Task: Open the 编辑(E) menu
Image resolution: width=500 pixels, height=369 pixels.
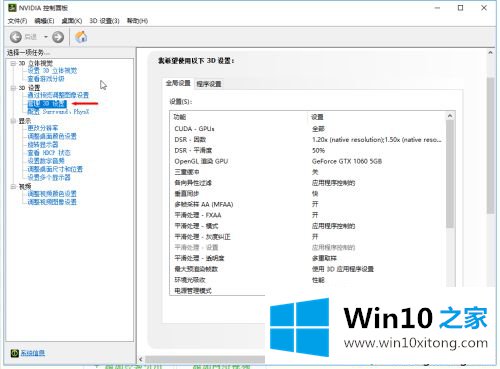Action: [x=44, y=21]
